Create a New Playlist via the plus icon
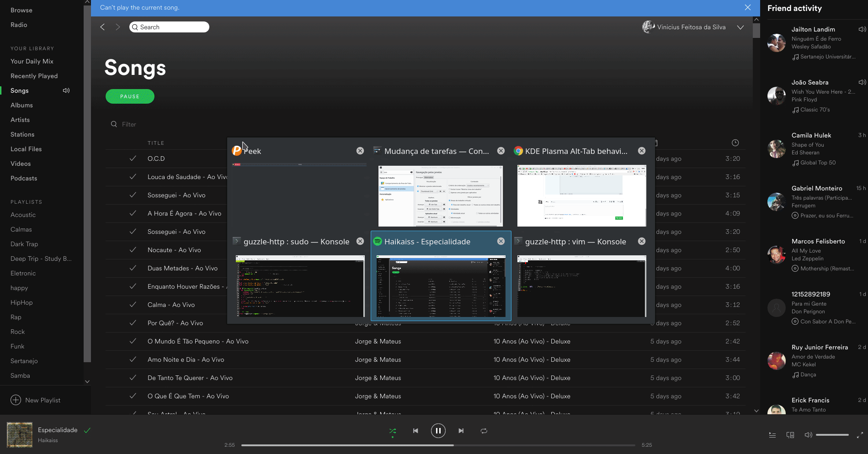This screenshot has height=454, width=868. tap(16, 400)
